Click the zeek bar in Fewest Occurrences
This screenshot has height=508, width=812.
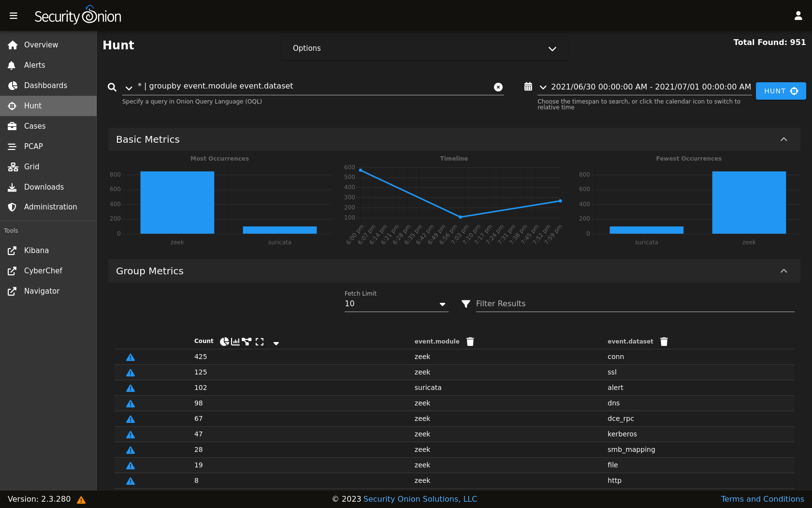749,203
